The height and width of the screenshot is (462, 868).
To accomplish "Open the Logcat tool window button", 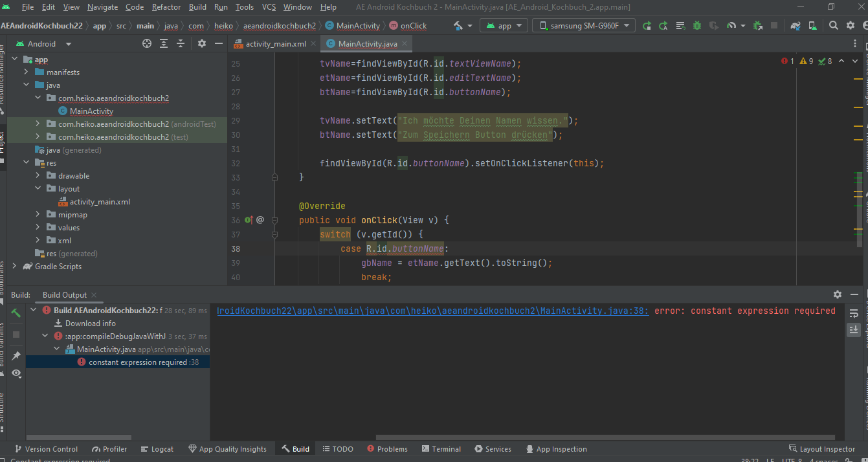I will coord(157,449).
